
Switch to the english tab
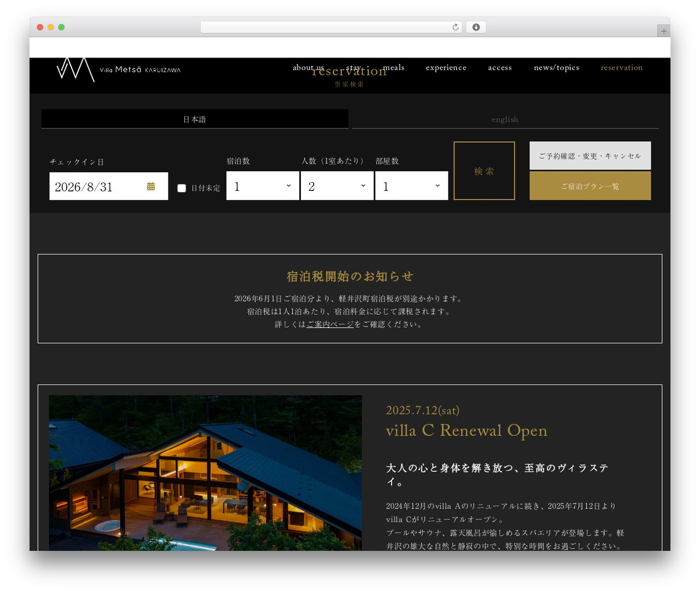[x=505, y=119]
